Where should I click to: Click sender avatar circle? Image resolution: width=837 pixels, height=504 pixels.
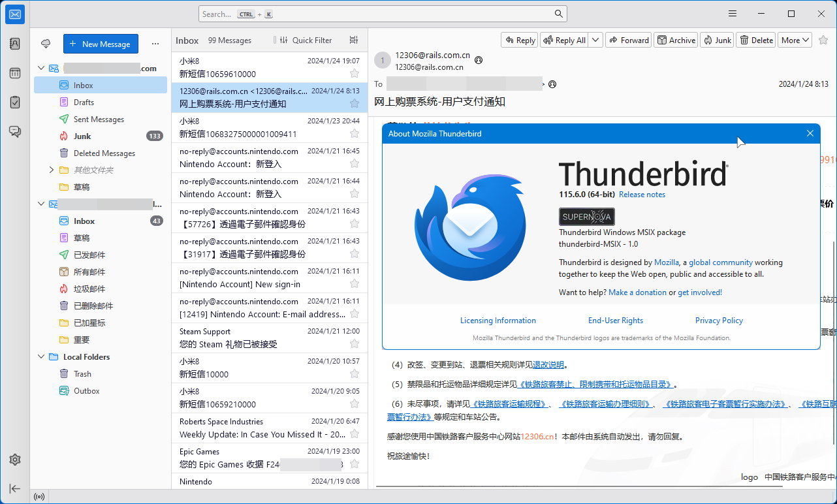383,61
